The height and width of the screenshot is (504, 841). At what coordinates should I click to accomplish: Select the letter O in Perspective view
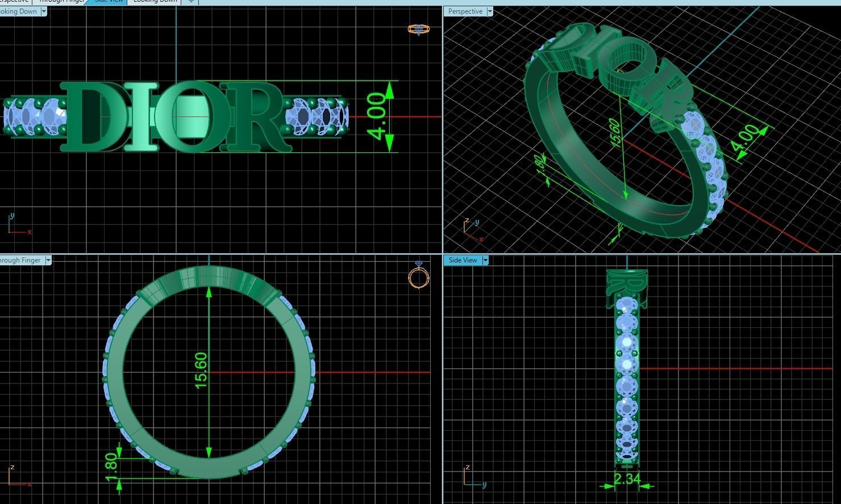(x=626, y=66)
